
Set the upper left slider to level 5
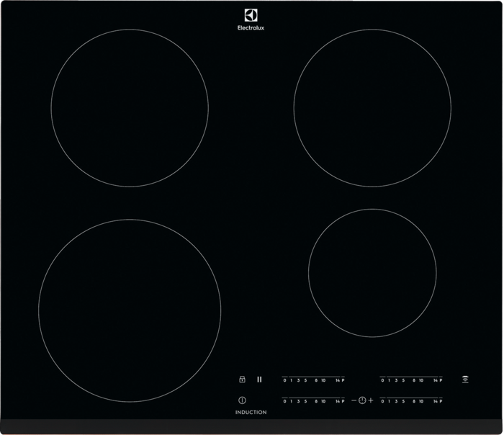click(x=305, y=380)
